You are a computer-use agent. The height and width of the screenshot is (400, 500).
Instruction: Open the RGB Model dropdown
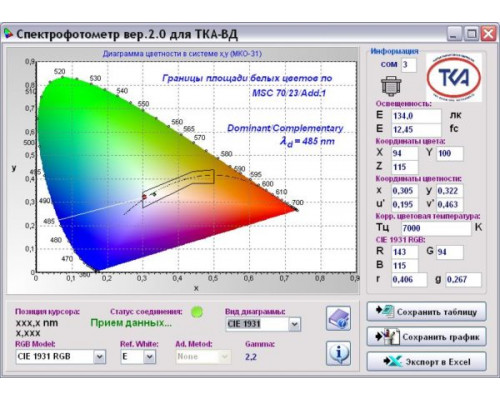coord(99,357)
